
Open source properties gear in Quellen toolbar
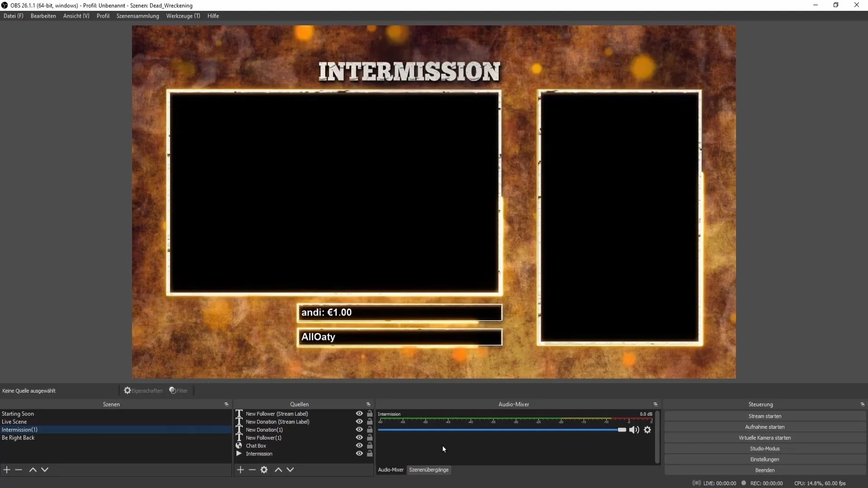pyautogui.click(x=264, y=470)
